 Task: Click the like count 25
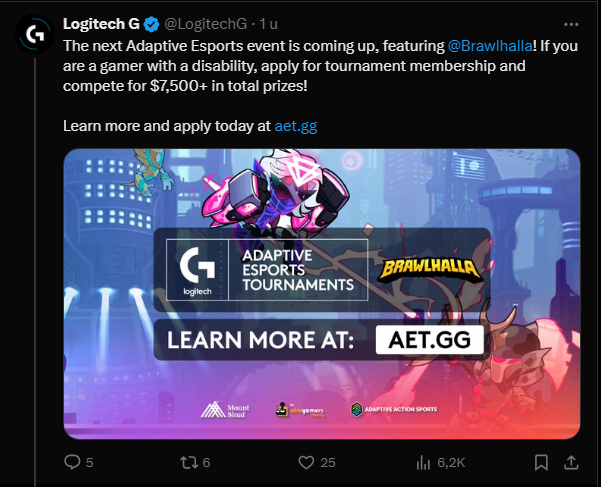tap(328, 463)
